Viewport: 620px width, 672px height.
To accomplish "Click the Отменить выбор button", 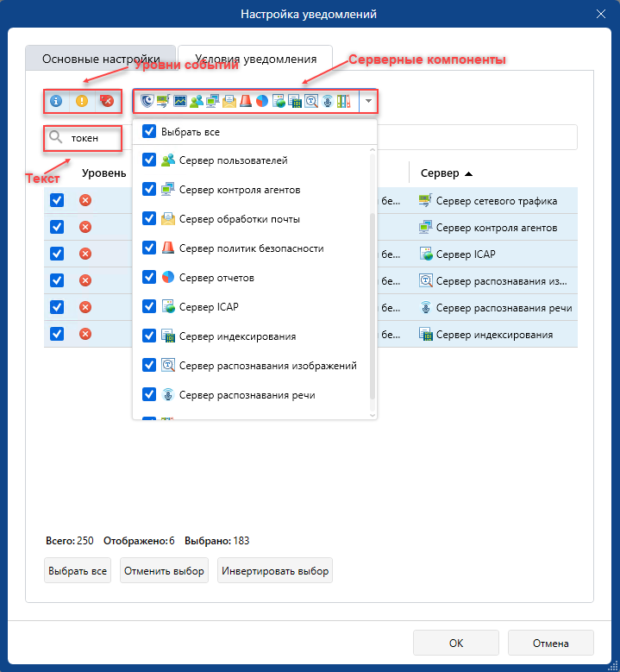I will click(x=164, y=570).
